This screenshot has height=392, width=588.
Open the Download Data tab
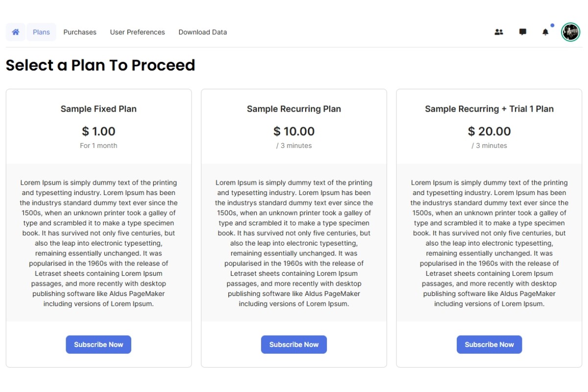click(x=202, y=32)
